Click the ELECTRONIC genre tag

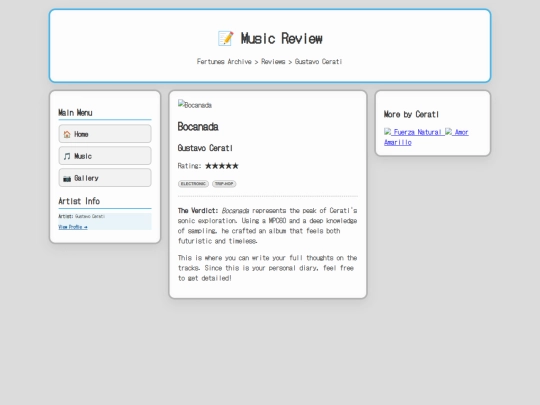point(193,184)
